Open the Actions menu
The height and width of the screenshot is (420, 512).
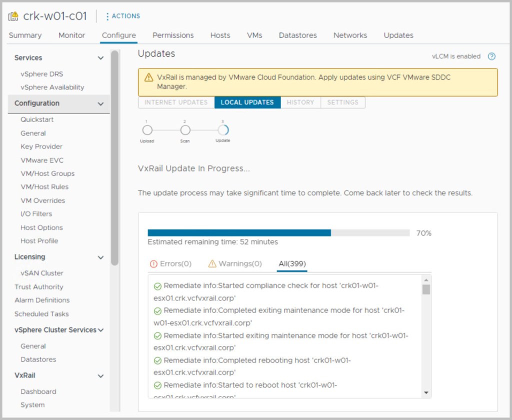tap(123, 16)
